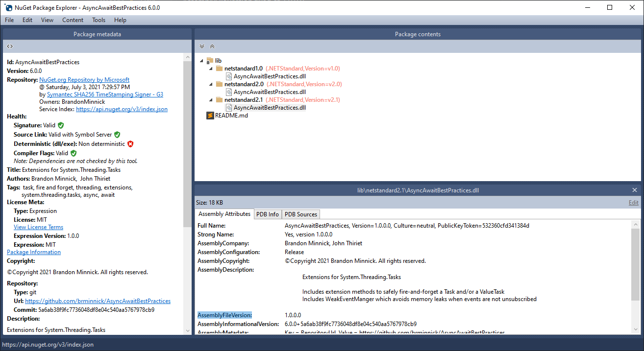The width and height of the screenshot is (644, 351).
Task: Open the View License Terms link
Action: click(38, 227)
